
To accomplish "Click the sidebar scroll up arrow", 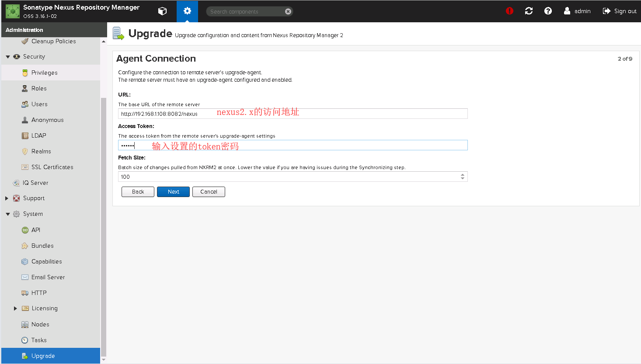I will [104, 42].
